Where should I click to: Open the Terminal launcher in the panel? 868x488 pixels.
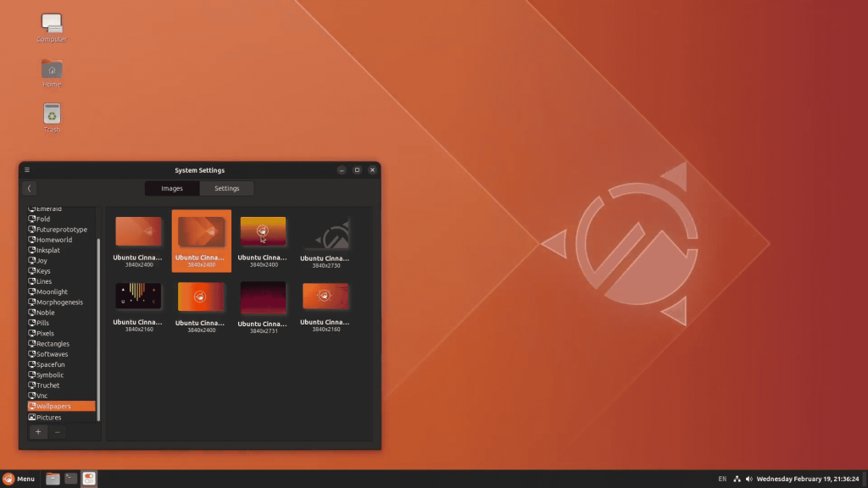pos(71,479)
